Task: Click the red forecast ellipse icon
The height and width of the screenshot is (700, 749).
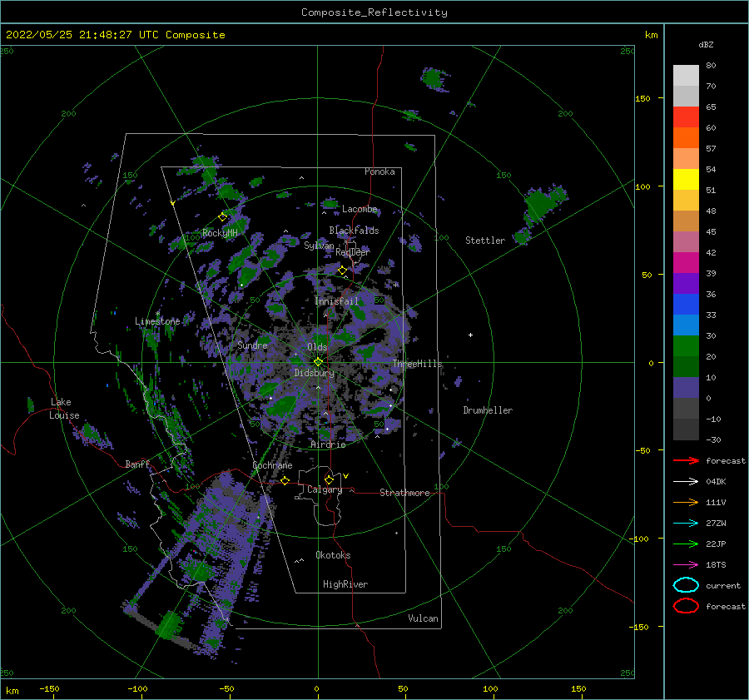Action: 686,606
